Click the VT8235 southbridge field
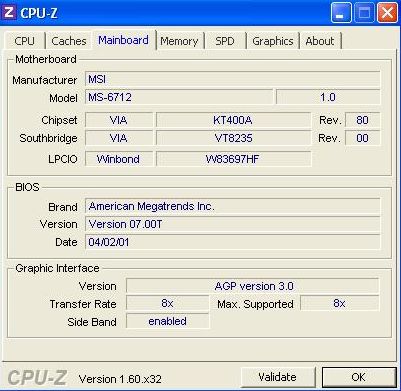This screenshot has height=391, width=401. (x=233, y=138)
